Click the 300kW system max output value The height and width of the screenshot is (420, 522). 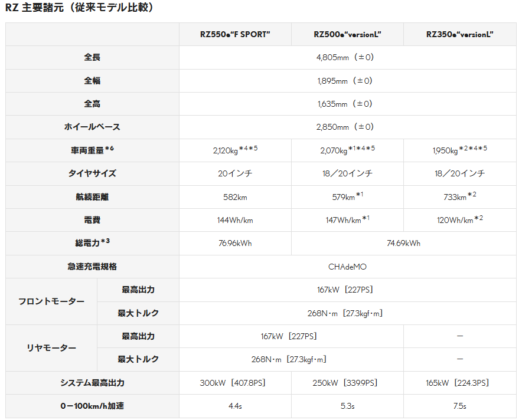pos(235,383)
